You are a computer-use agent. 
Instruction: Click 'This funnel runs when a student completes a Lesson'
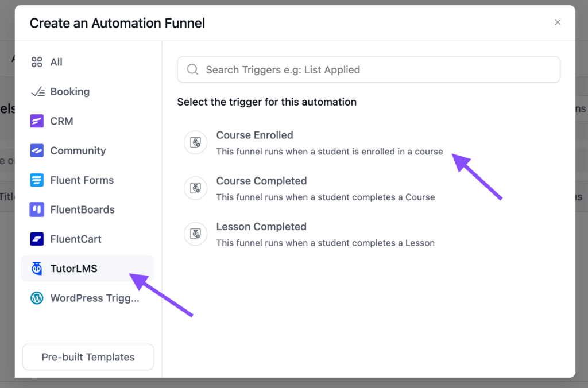point(326,243)
